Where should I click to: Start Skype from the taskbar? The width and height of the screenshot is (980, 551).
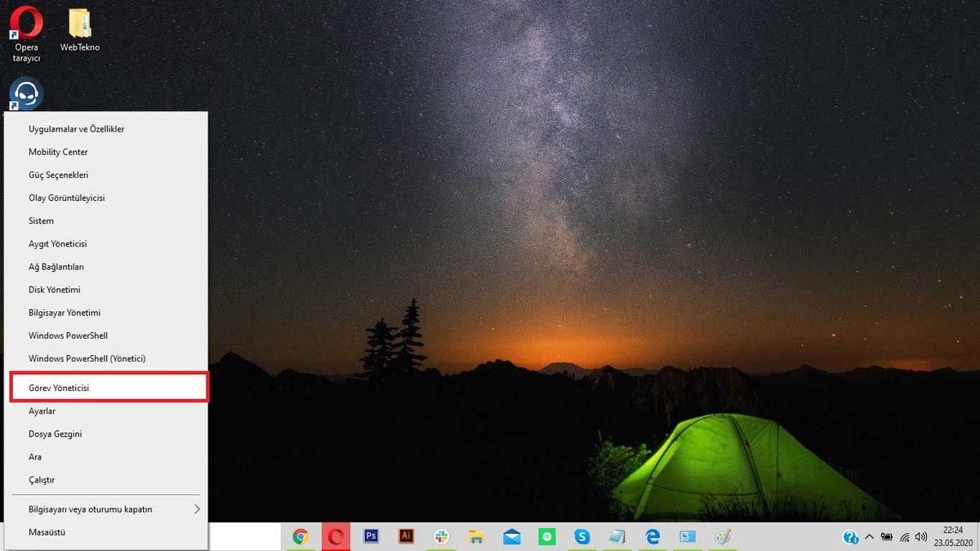(581, 536)
